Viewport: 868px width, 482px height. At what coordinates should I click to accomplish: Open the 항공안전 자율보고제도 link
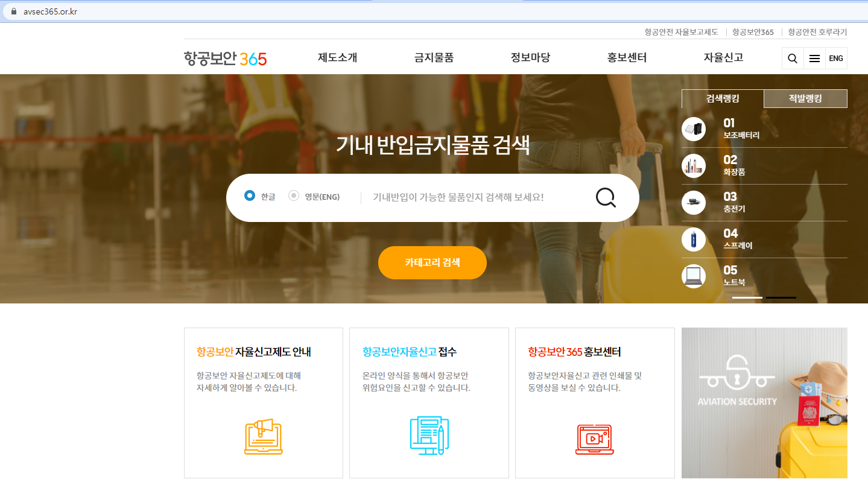pos(681,32)
